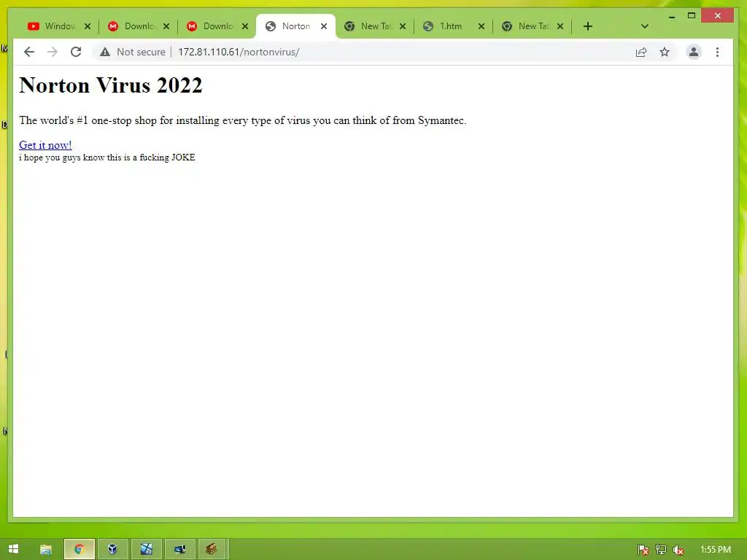The image size is (747, 560).
Task: Open the fourth taskbar app with blue icon
Action: [146, 550]
